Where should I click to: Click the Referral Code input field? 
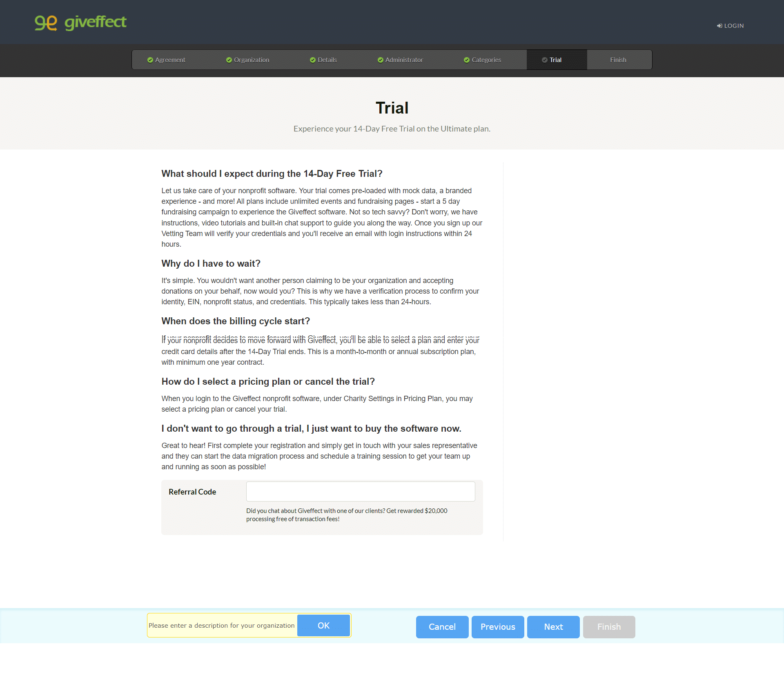pyautogui.click(x=360, y=492)
